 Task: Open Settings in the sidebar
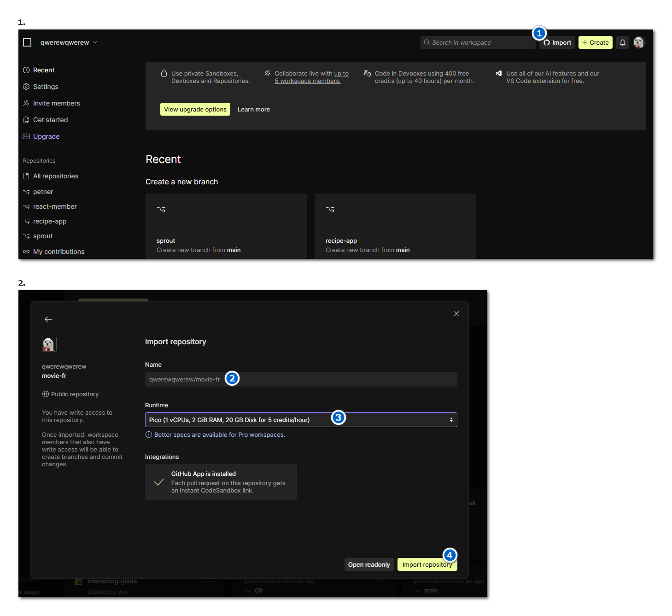point(45,87)
